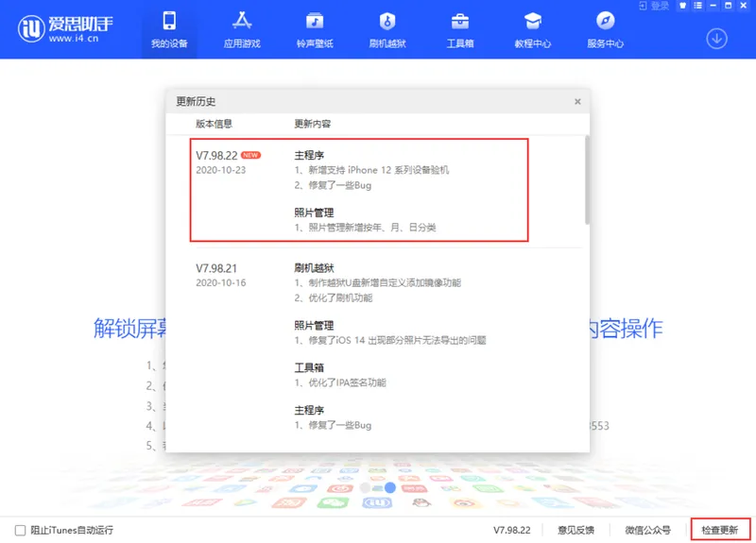Click the dialog's vertical scrollbar thumb

pos(587,179)
